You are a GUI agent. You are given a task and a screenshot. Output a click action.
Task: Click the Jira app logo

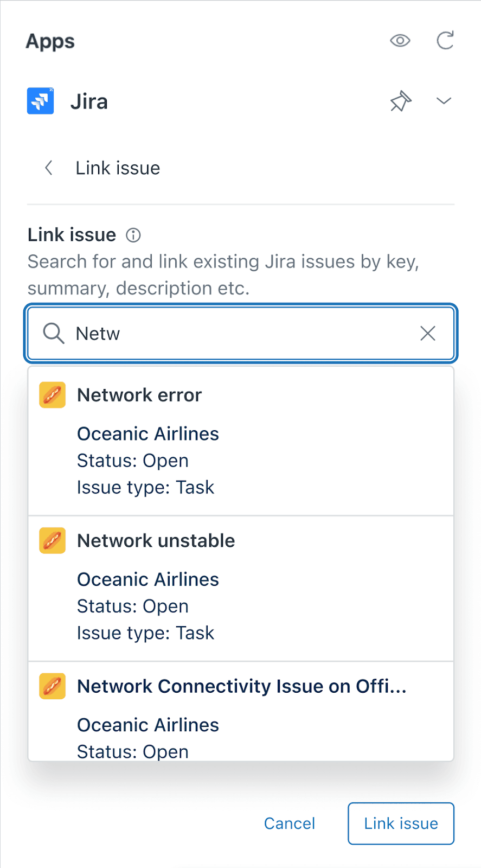[x=40, y=100]
